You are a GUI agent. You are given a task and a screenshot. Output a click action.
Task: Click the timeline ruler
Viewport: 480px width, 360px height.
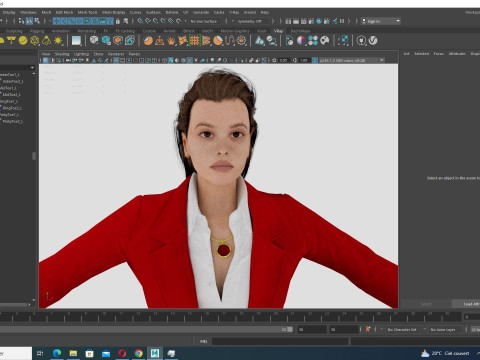pyautogui.click(x=230, y=317)
